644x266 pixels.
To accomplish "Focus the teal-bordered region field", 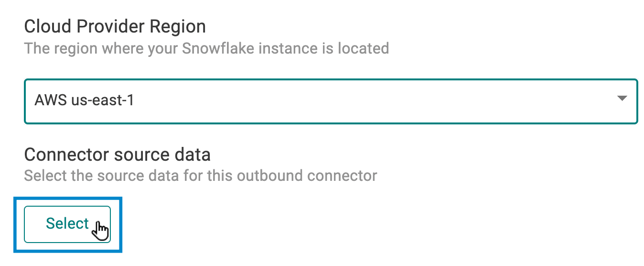I will [x=331, y=101].
